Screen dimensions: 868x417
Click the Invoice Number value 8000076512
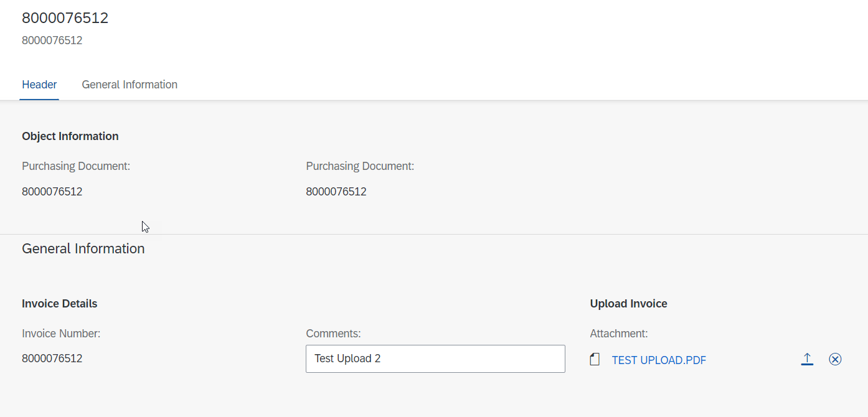[52, 358]
